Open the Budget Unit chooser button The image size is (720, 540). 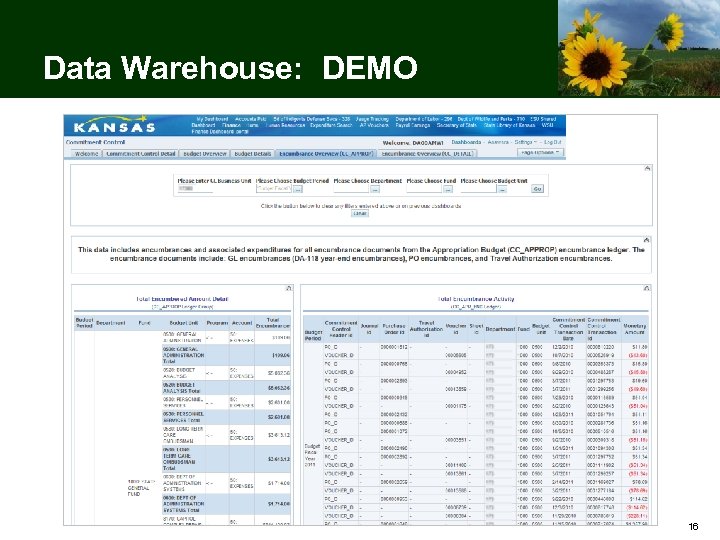point(502,189)
